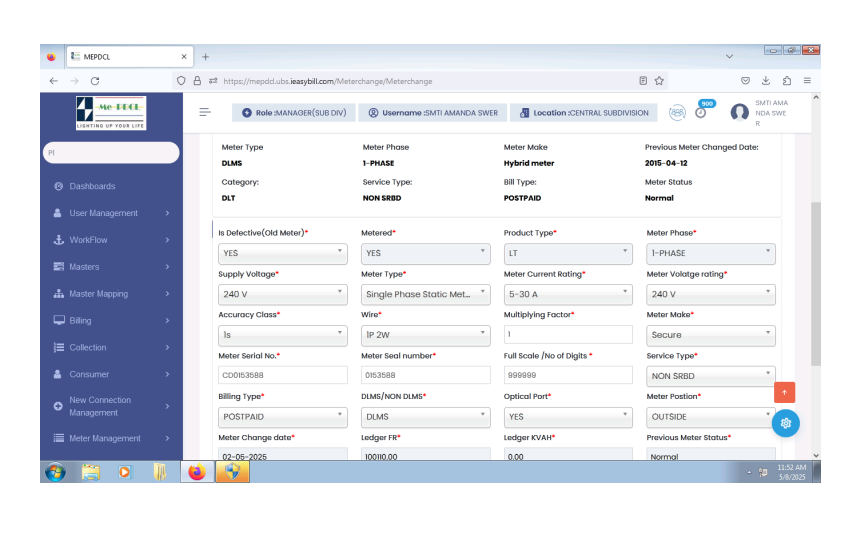Click the Me-PDCL logo
The height and width of the screenshot is (540, 864).
coord(111,113)
